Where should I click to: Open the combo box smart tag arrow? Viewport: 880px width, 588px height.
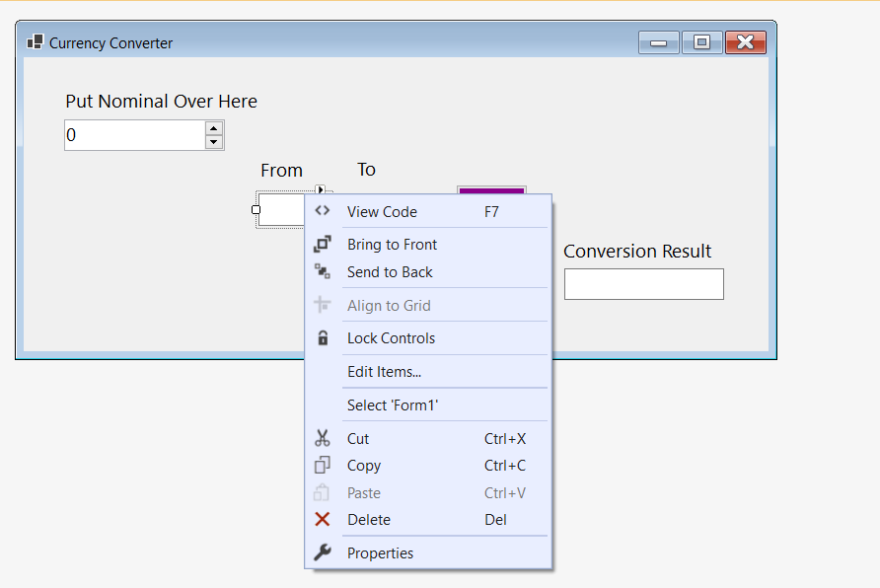click(320, 189)
